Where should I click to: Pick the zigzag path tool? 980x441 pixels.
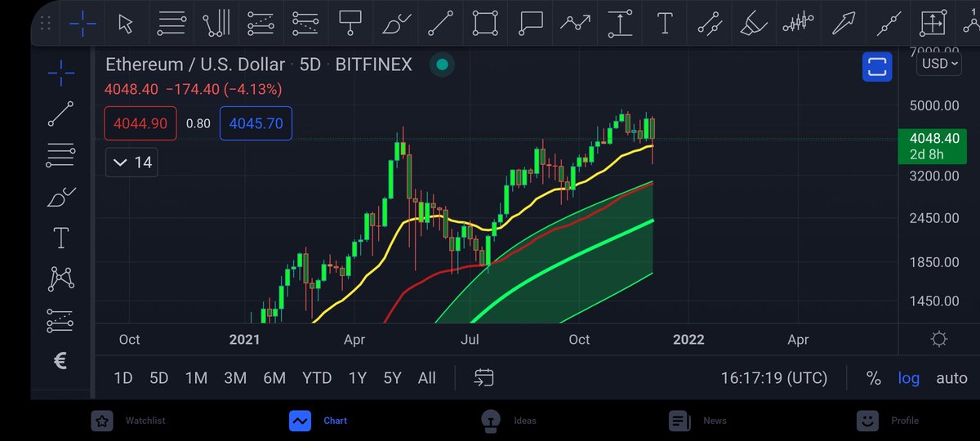575,22
